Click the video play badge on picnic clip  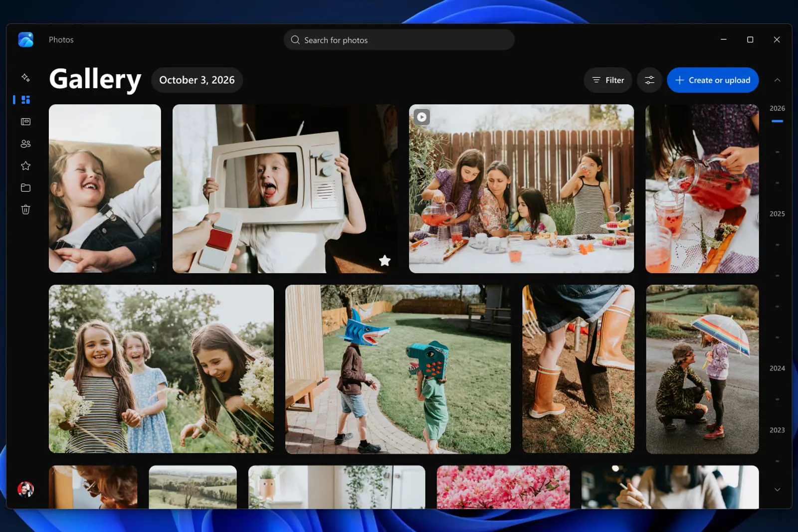tap(422, 117)
